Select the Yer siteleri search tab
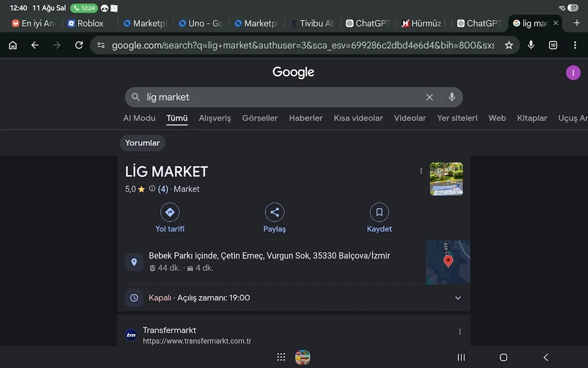 (457, 118)
